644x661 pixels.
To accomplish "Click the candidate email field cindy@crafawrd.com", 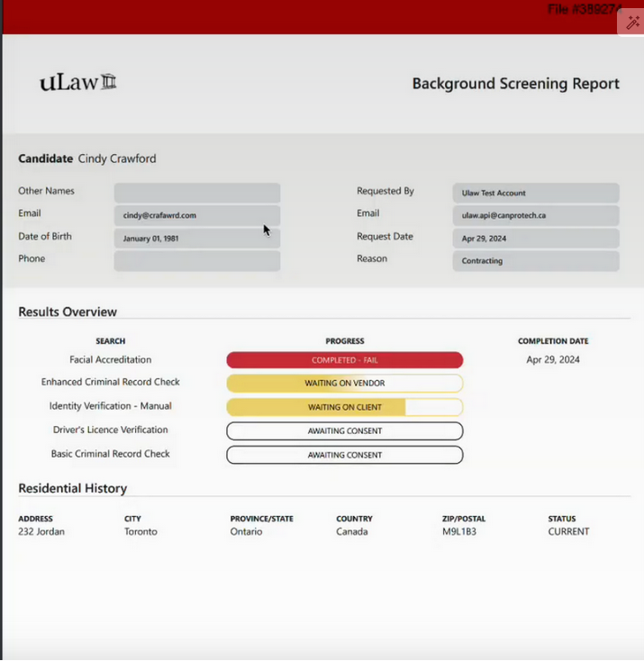I will click(x=197, y=215).
